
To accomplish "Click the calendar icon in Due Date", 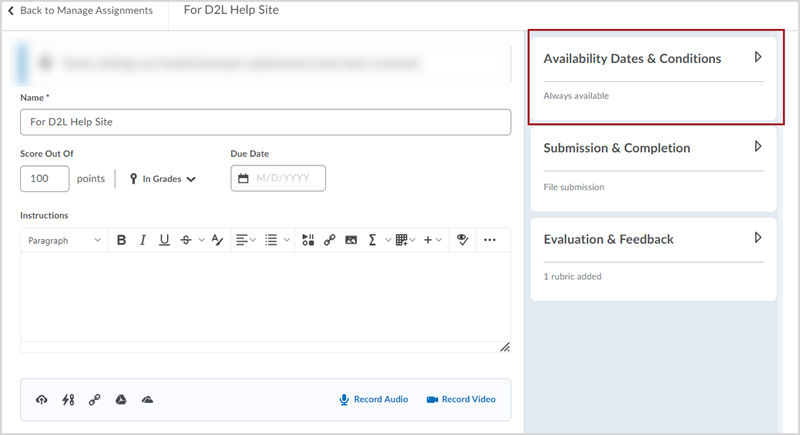I will point(243,178).
